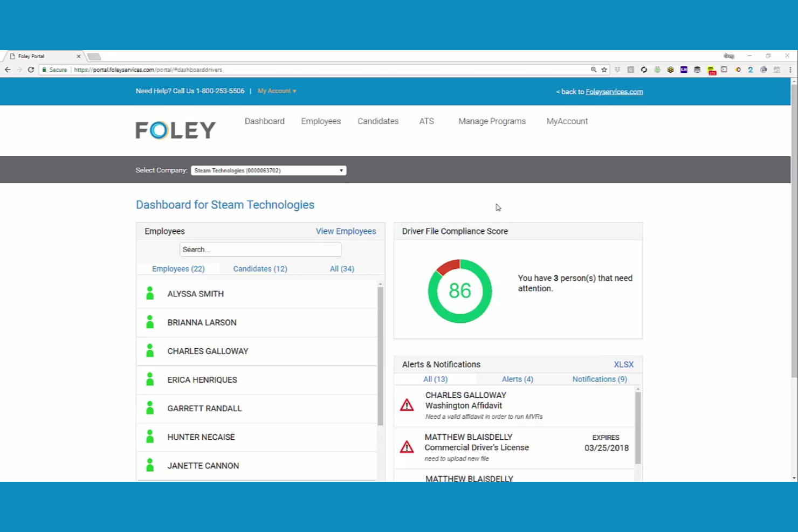Select GARRETT RANDALL in the employee list
The width and height of the screenshot is (798, 532).
257,408
